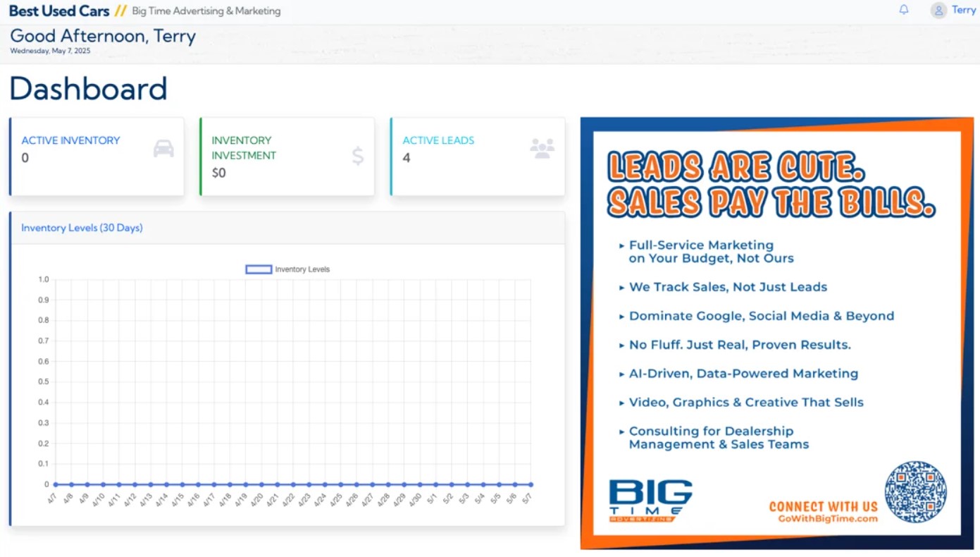Click Dominate Google, Social Media & Beyond bullet
The height and width of the screenshot is (557, 980).
pyautogui.click(x=762, y=316)
